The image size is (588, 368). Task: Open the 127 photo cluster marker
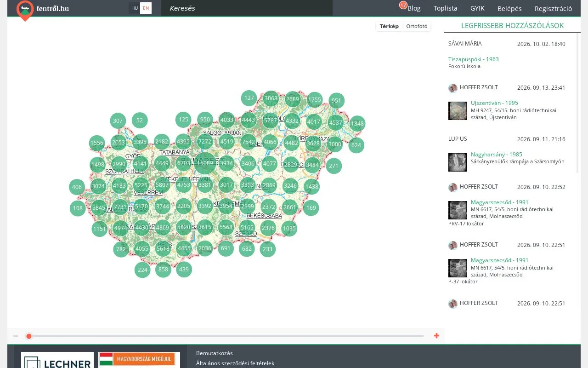click(249, 98)
